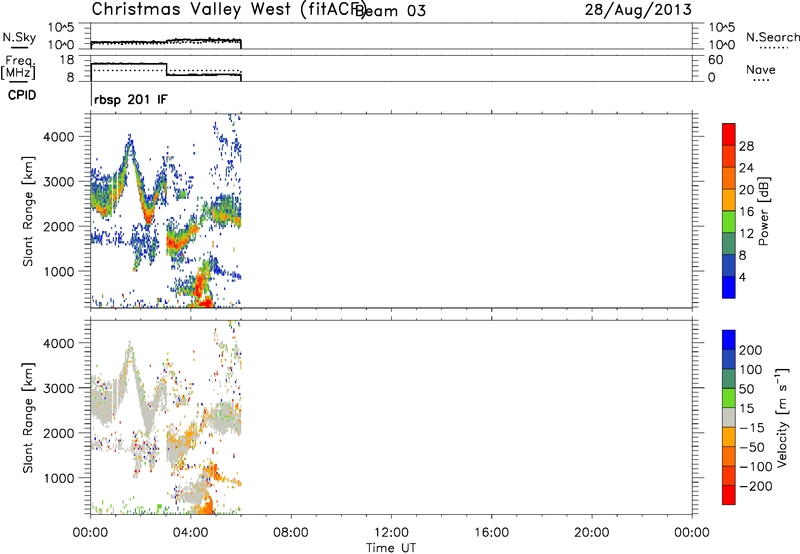Click the 200 velocity tick label

[751, 350]
